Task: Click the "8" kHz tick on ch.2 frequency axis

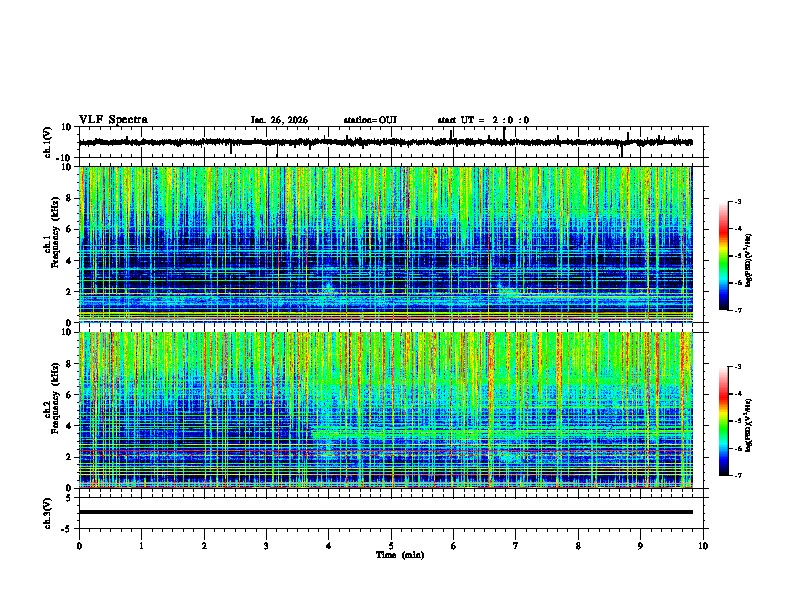Action: pos(70,364)
